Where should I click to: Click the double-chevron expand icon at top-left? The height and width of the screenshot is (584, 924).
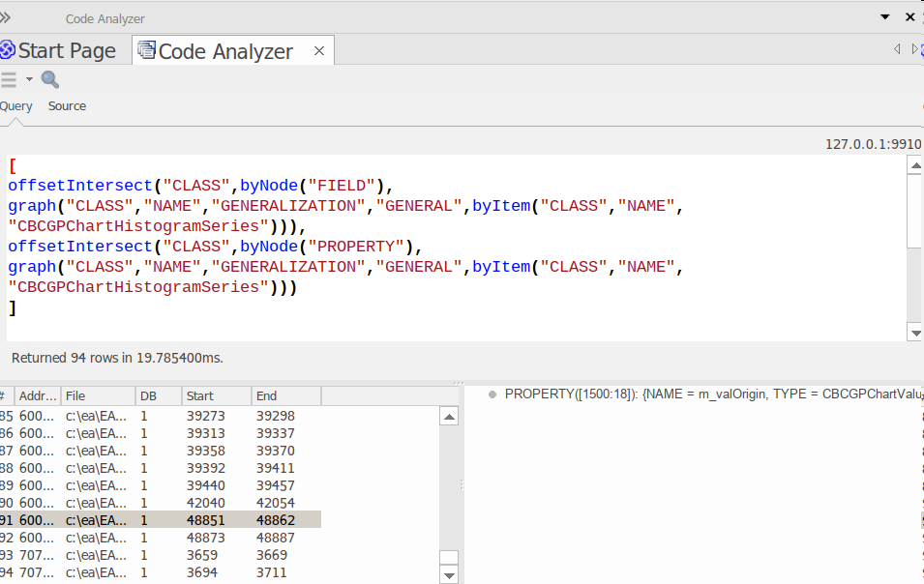point(6,17)
